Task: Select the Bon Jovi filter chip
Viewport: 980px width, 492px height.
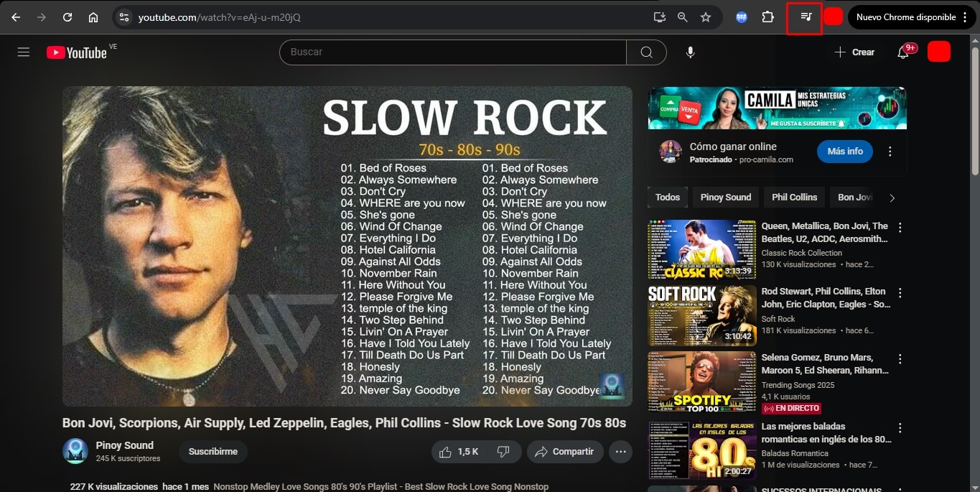Action: [854, 198]
